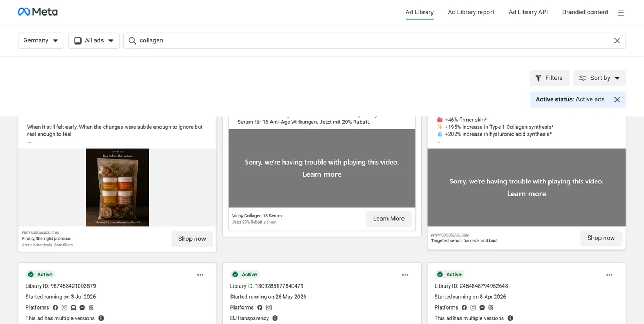Click Learn More on Vichy Collagen ad
The width and height of the screenshot is (644, 324).
[389, 218]
